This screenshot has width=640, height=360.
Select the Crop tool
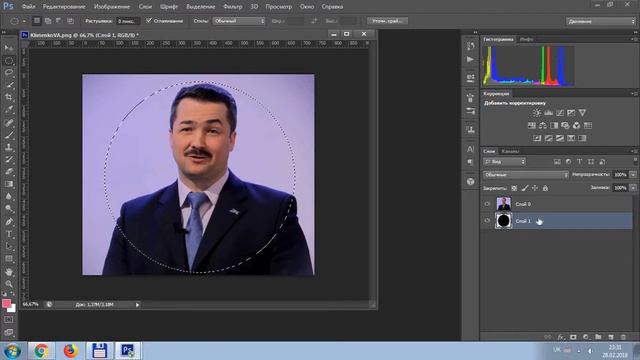9,97
